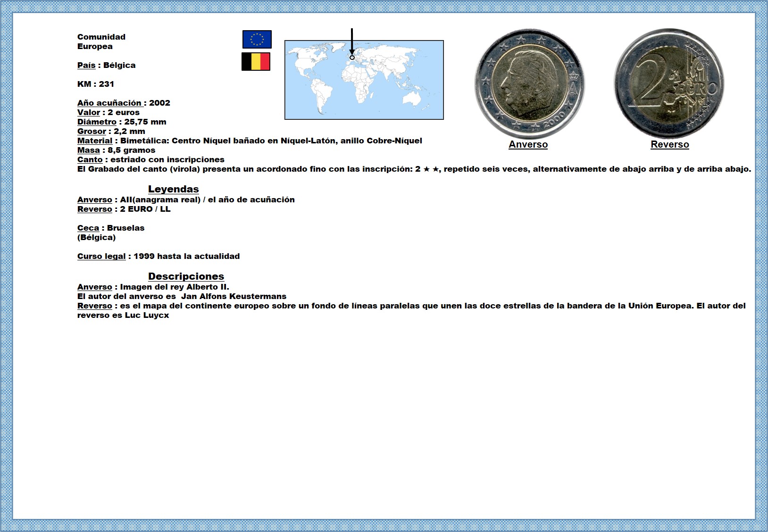Click the Leyendas section heading
768x532 pixels.
[173, 189]
